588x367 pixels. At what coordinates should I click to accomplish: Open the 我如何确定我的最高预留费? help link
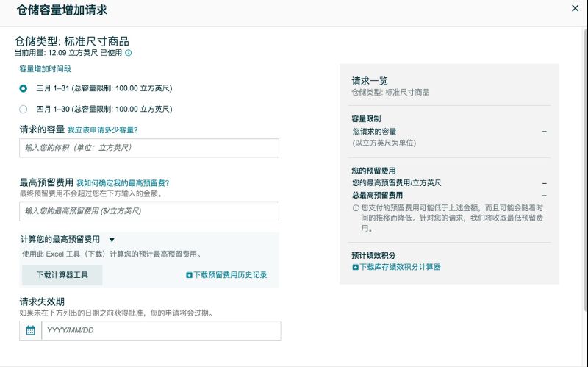point(123,183)
